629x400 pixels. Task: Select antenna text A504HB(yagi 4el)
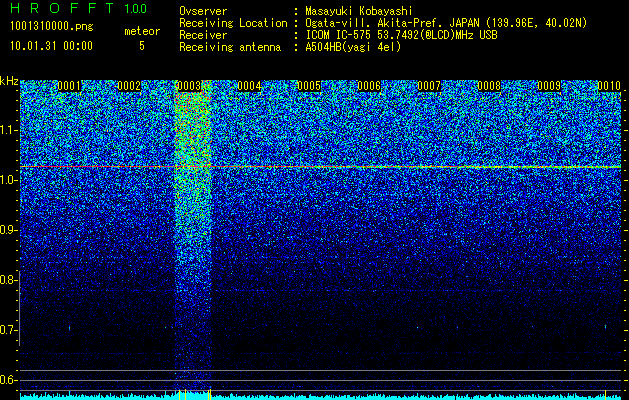click(353, 47)
